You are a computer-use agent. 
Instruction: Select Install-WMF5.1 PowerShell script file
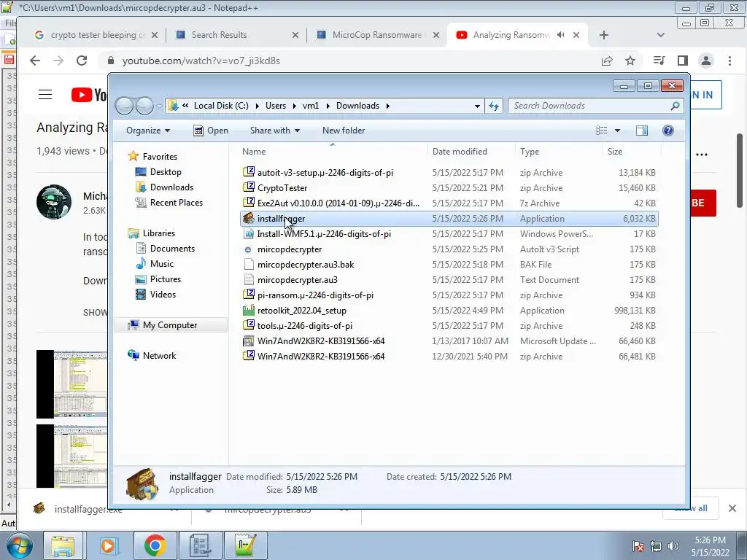coord(449,234)
